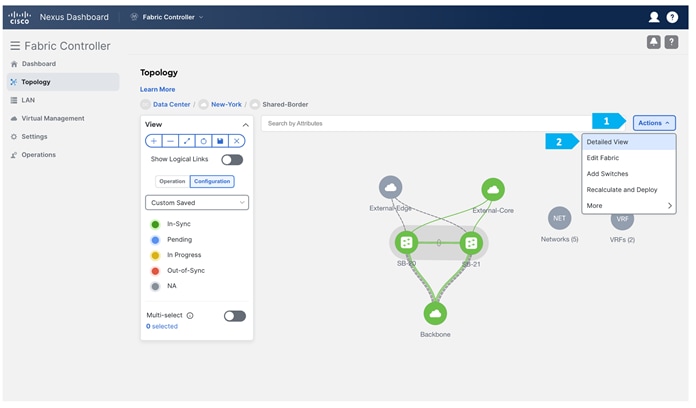Save the topology layout
696x408 pixels.
click(x=220, y=141)
